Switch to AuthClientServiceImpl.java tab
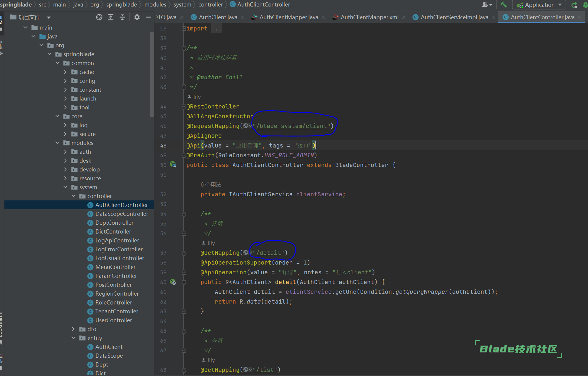The width and height of the screenshot is (588, 376). tap(454, 17)
